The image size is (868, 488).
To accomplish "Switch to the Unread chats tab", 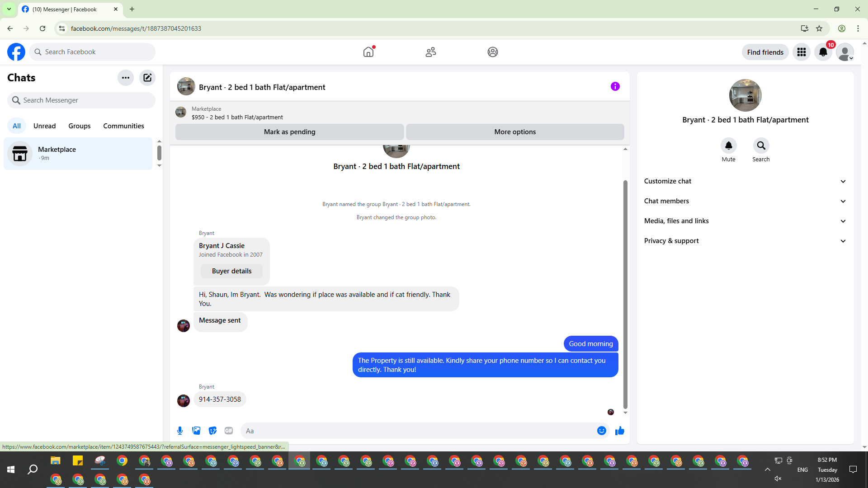I will pos(44,126).
